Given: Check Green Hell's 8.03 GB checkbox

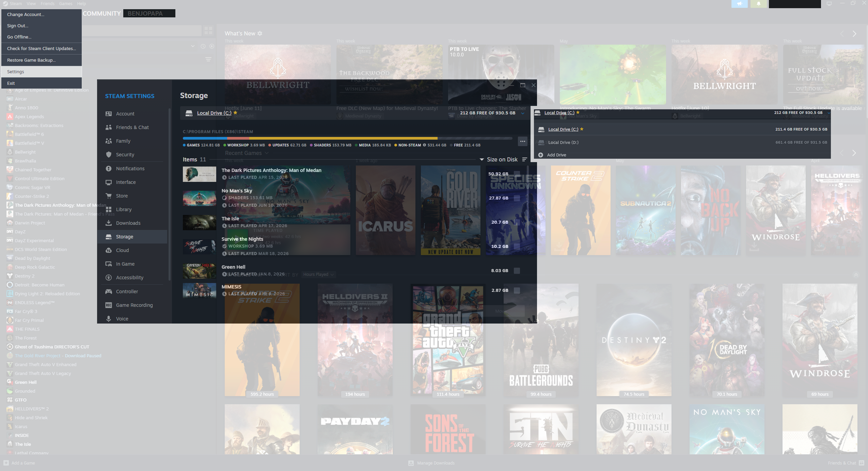Looking at the screenshot, I should pyautogui.click(x=517, y=271).
